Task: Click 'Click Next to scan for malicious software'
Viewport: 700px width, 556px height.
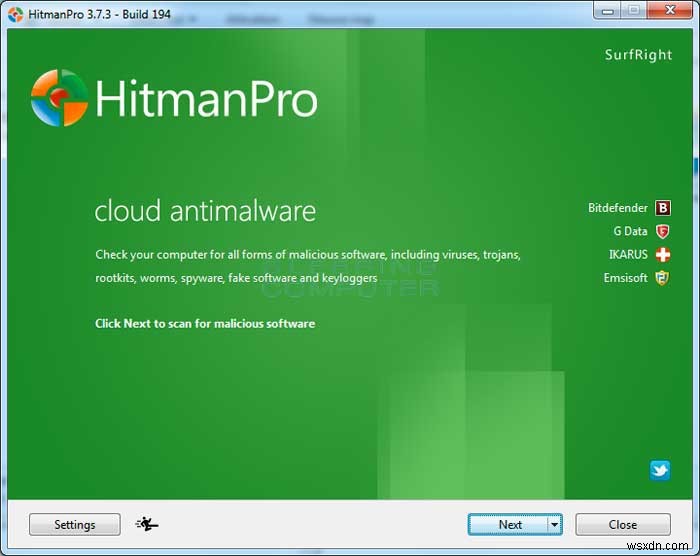Action: [x=205, y=323]
